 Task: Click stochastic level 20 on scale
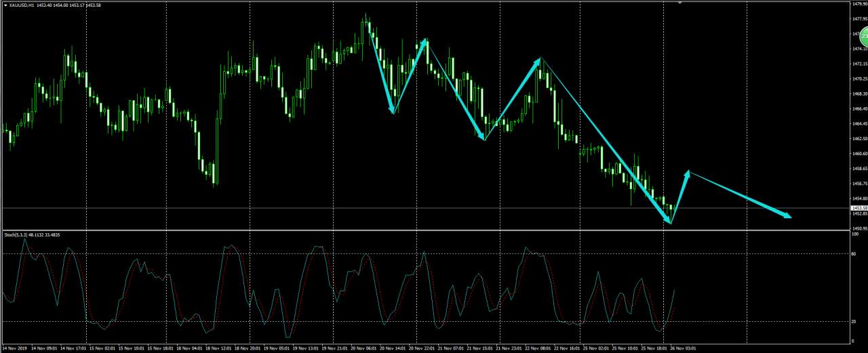(x=855, y=321)
